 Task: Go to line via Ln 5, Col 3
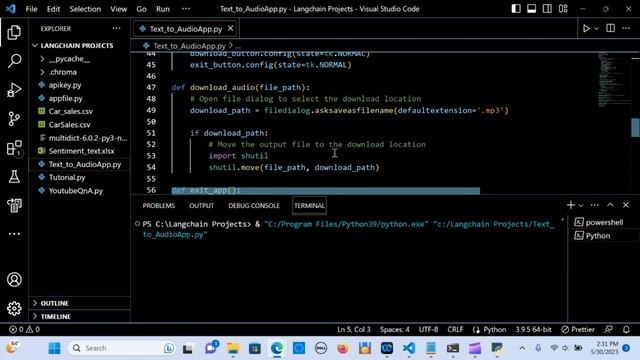click(353, 329)
